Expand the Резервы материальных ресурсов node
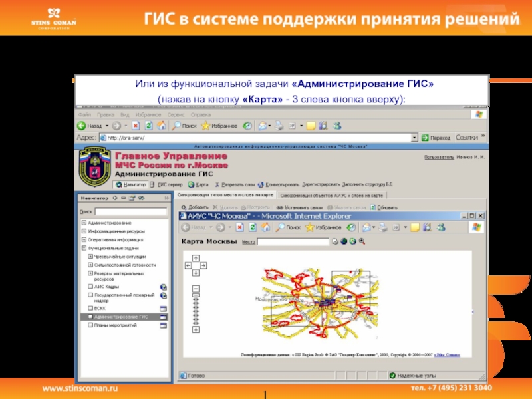The width and height of the screenshot is (532, 399). click(90, 273)
